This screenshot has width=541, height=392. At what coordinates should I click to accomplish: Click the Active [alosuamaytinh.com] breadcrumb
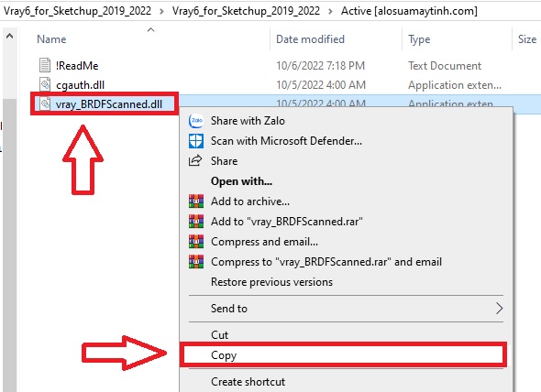coord(409,11)
